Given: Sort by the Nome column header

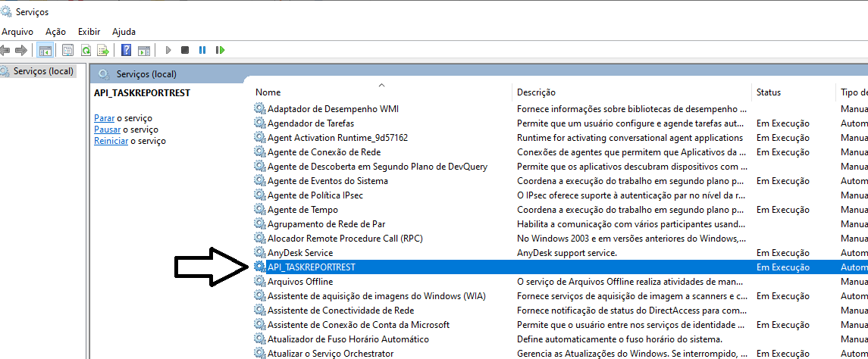Looking at the screenshot, I should 268,92.
